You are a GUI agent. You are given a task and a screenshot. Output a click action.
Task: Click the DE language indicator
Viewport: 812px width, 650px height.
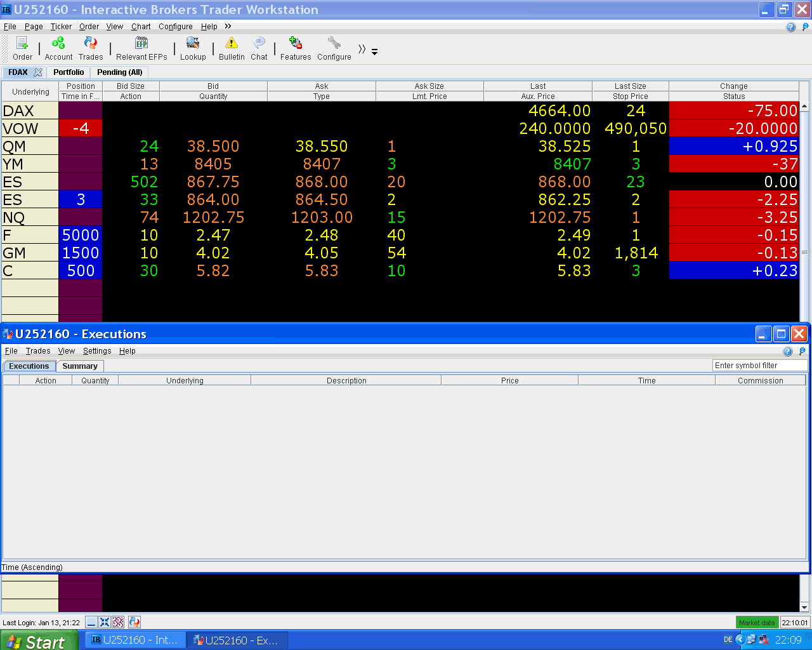tap(728, 640)
